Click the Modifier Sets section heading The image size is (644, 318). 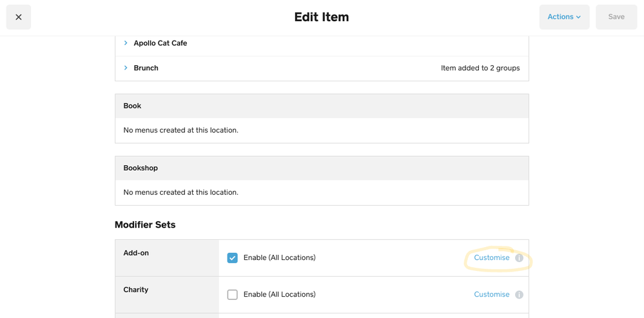click(x=145, y=225)
